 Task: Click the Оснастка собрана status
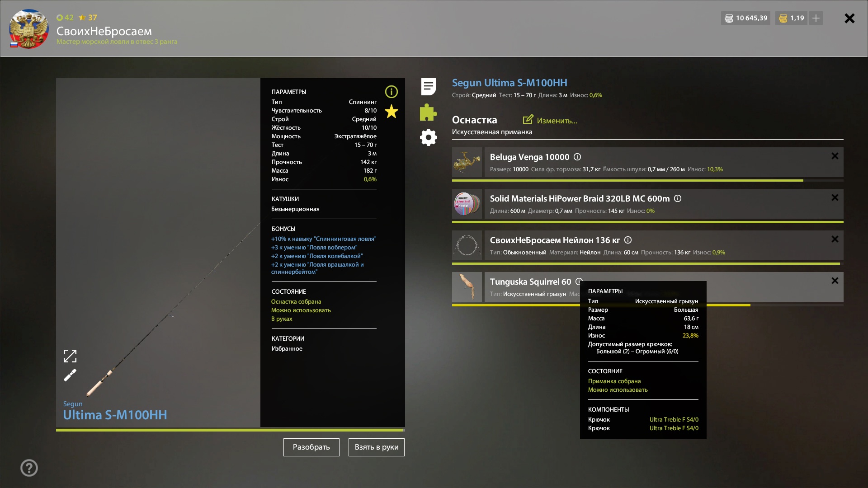[296, 301]
